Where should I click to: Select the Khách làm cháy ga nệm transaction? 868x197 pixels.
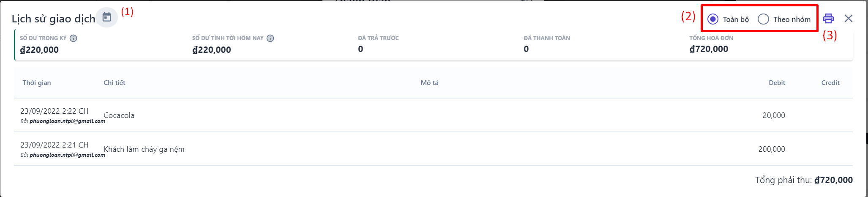pyautogui.click(x=144, y=149)
